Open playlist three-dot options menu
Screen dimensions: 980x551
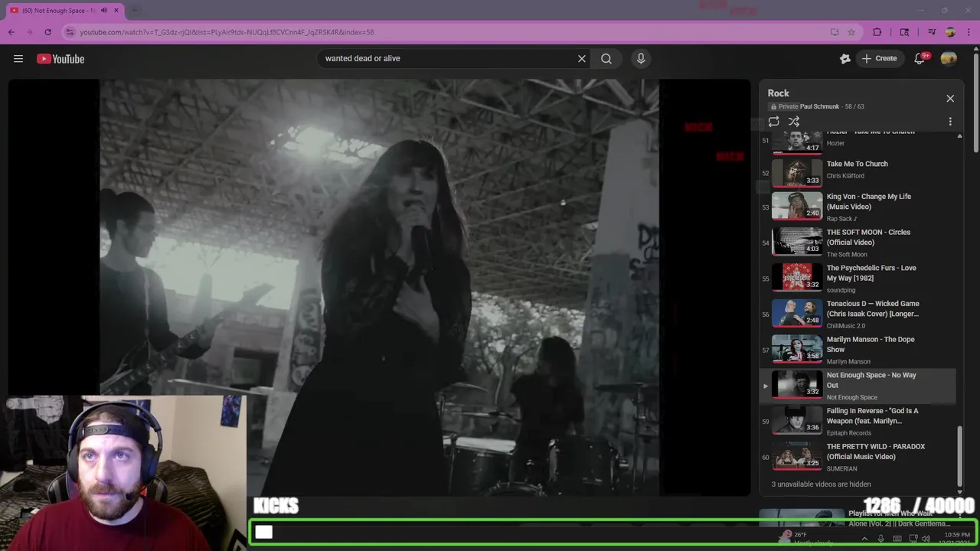[x=950, y=122]
